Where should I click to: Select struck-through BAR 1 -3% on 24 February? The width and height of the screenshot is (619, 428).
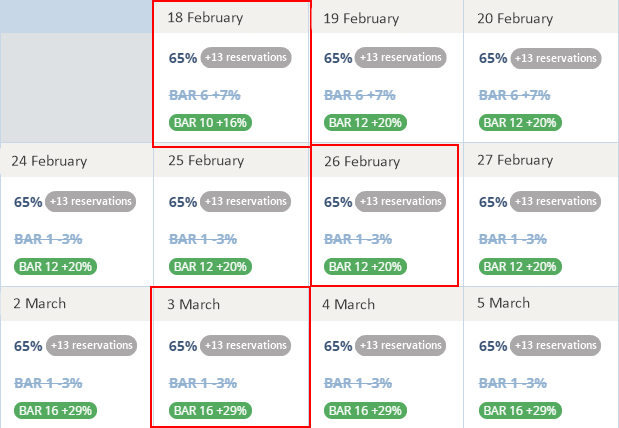[50, 239]
